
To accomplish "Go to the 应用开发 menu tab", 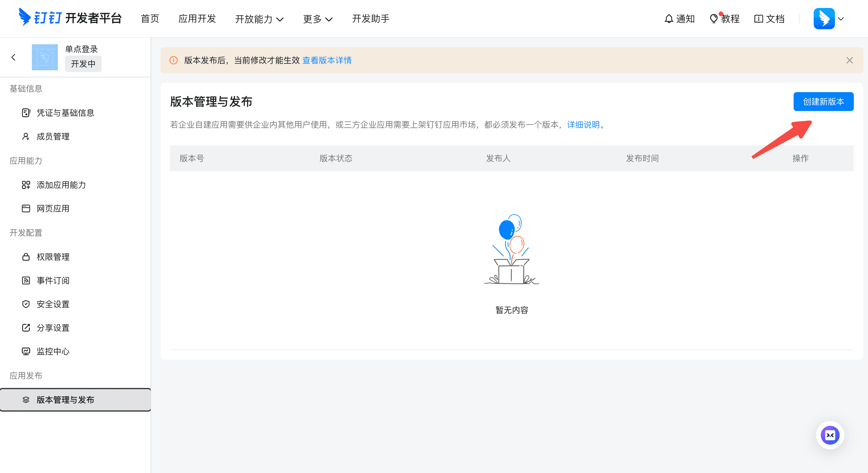I will [x=197, y=19].
